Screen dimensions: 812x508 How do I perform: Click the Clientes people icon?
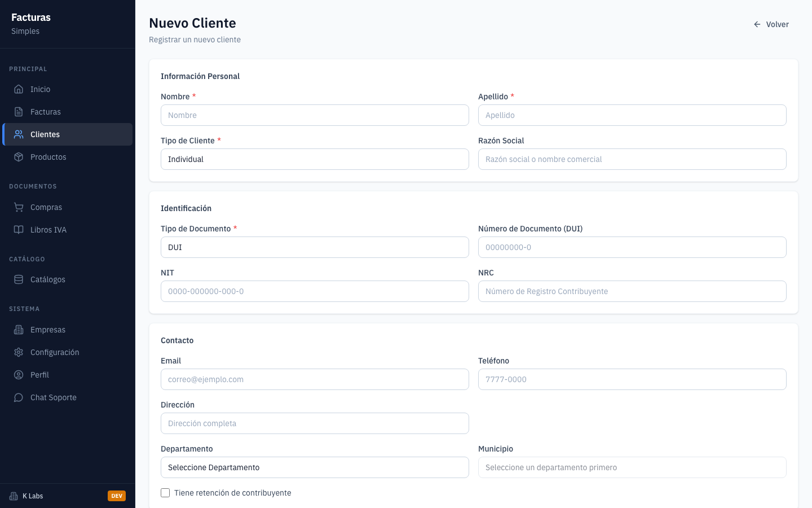[19, 134]
